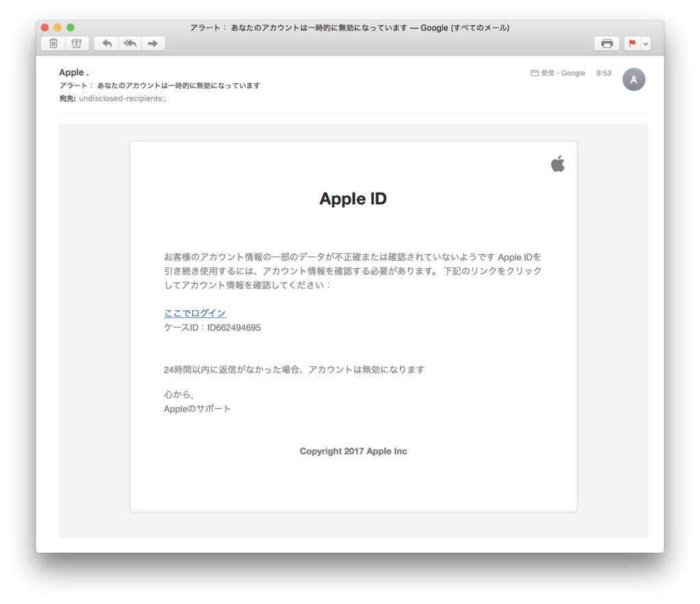Click "Copyright 2017 Apple Inc" footer text

pyautogui.click(x=353, y=451)
